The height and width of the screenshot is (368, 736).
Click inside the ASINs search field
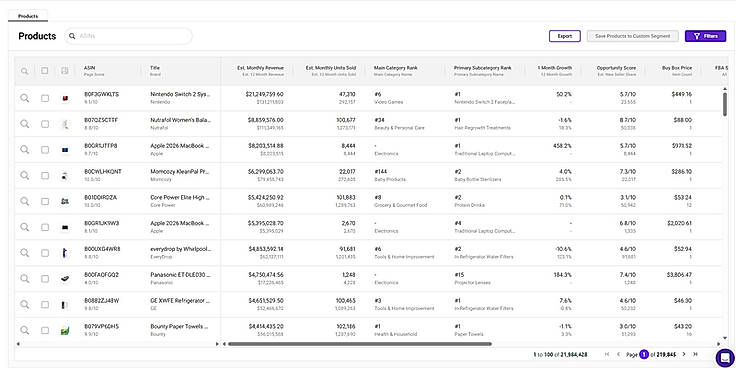[x=128, y=36]
